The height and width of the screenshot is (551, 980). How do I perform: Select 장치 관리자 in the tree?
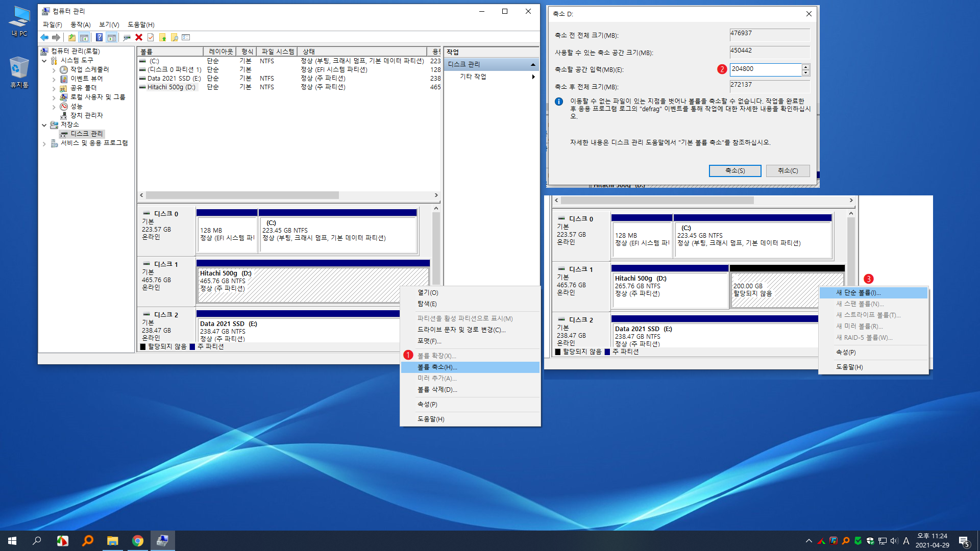(86, 116)
